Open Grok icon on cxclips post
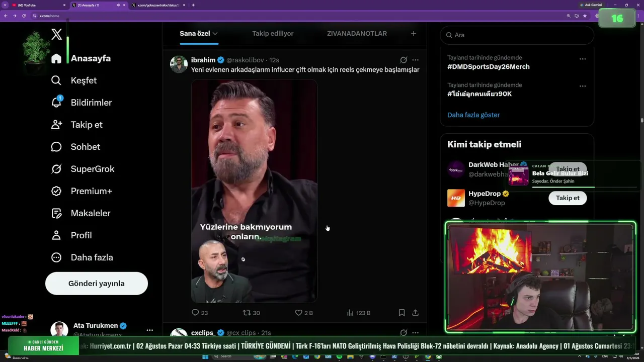Image resolution: width=644 pixels, height=362 pixels. click(x=404, y=332)
